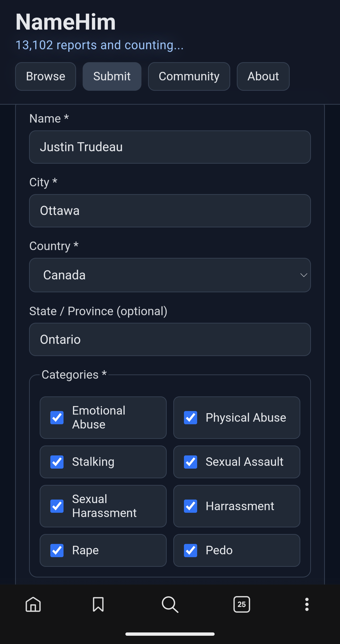Open bookmarks from the bottom bar
Screen dimensions: 340x644
98,605
